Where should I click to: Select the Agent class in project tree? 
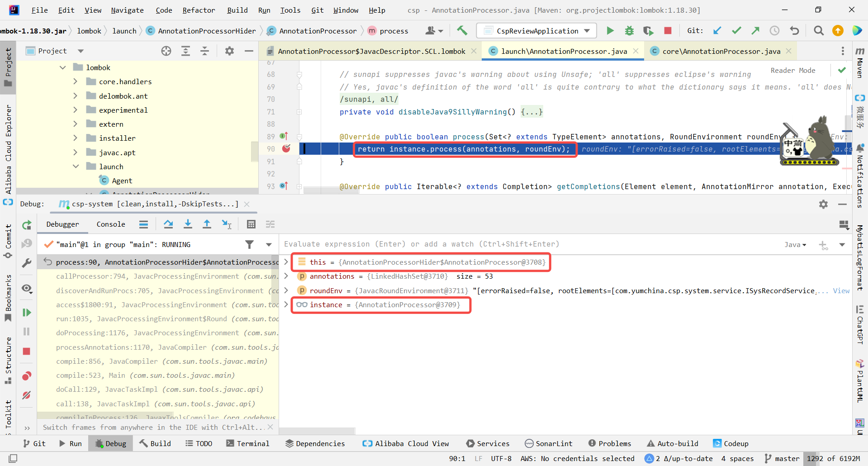(x=122, y=181)
